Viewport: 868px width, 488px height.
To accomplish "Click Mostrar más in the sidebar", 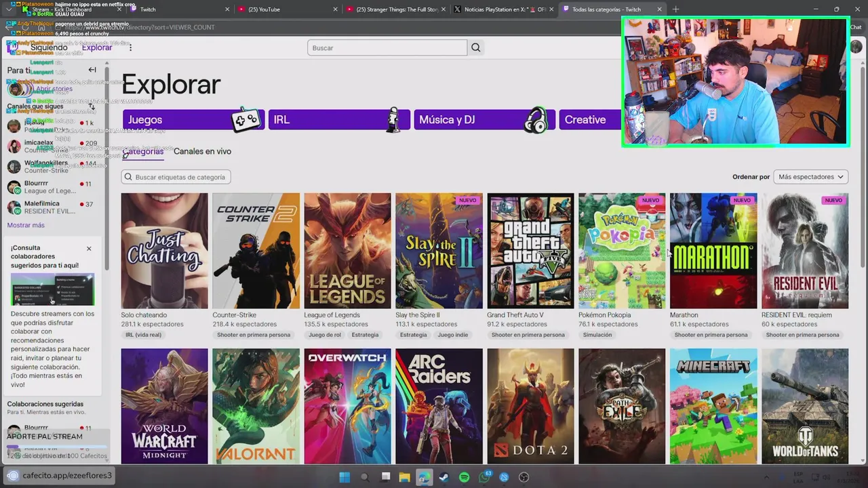I will [x=26, y=225].
